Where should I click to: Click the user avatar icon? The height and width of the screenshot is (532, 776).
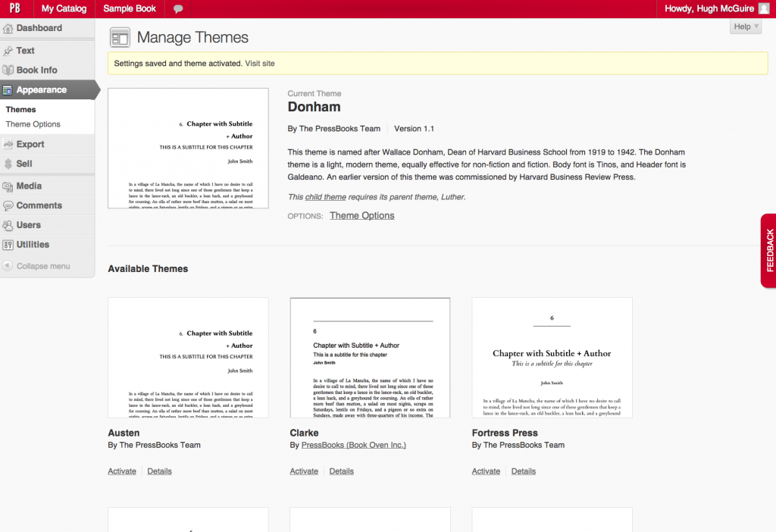[764, 8]
